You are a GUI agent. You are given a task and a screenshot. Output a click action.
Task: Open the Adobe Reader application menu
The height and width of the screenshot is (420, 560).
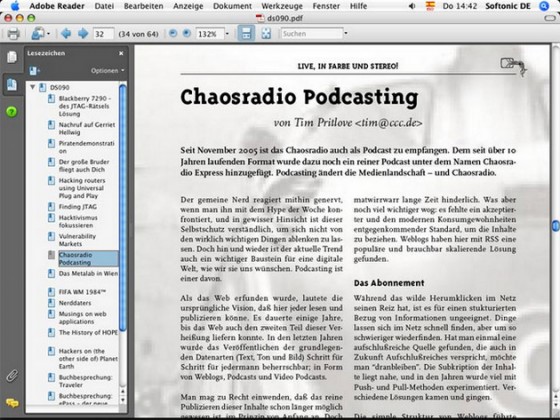(57, 6)
